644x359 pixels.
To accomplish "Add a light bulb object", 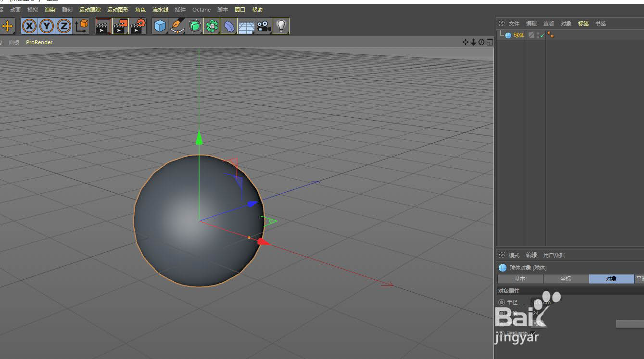I will 281,26.
